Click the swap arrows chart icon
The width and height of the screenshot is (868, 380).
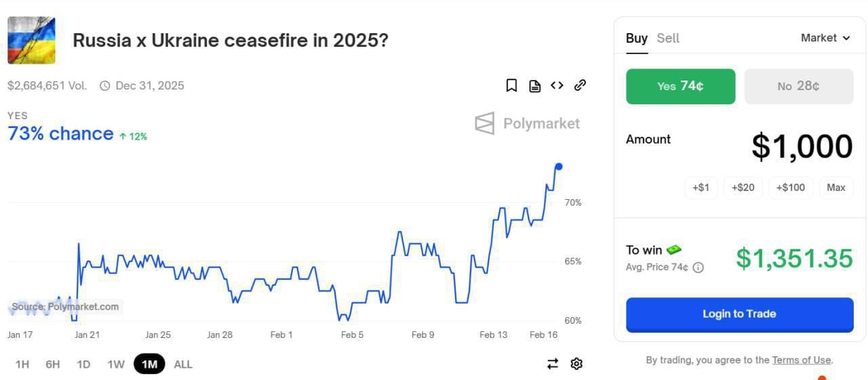click(553, 364)
